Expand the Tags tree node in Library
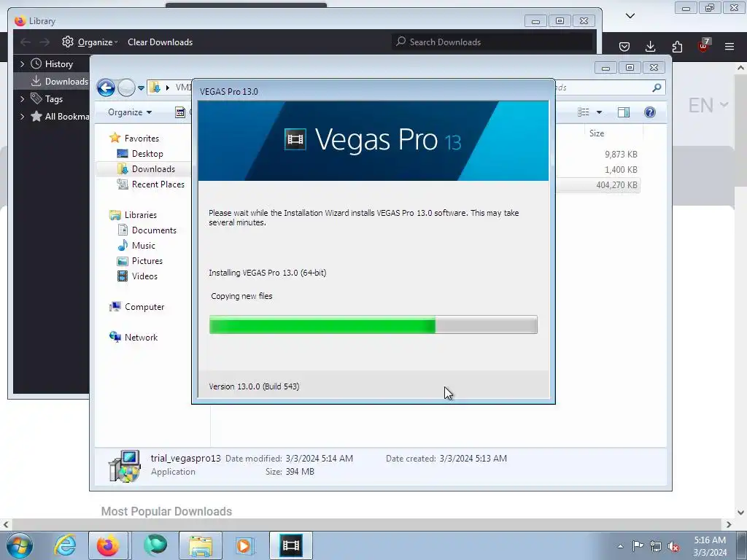Screen dimensions: 747x560 coord(22,99)
